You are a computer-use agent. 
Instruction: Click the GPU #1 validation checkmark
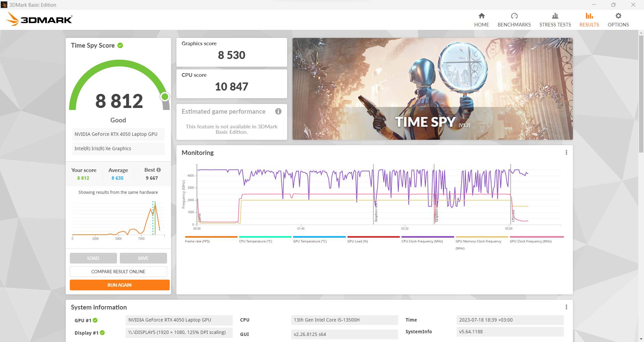[95, 321]
